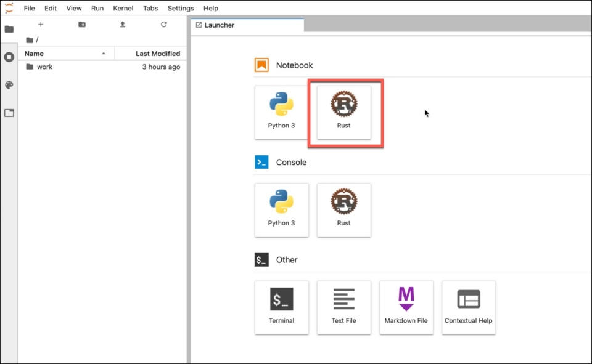This screenshot has width=592, height=364.
Task: Open the commands palette sidebar
Action: coord(9,85)
